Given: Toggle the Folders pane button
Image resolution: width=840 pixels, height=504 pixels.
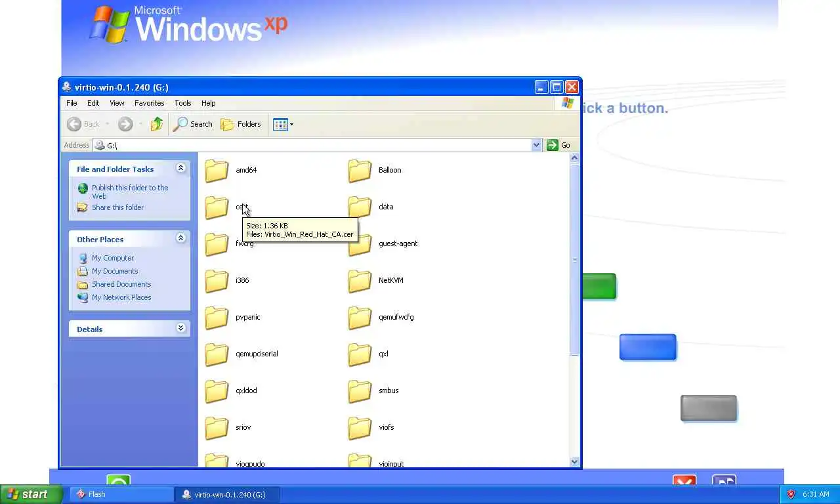Looking at the screenshot, I should click(241, 124).
